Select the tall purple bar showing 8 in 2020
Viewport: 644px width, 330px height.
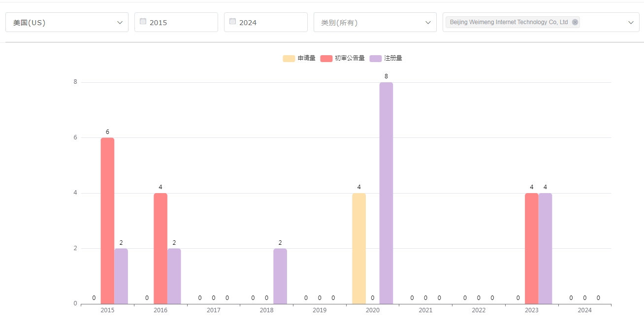point(386,192)
